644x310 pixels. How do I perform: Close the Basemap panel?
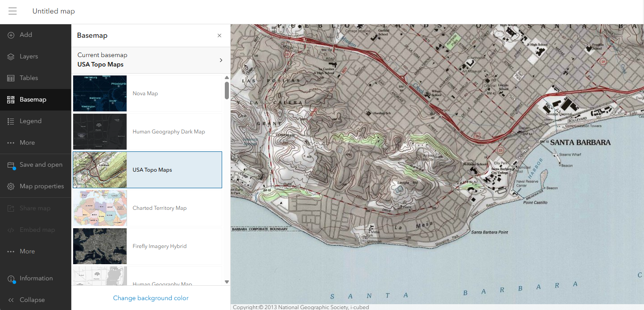219,35
